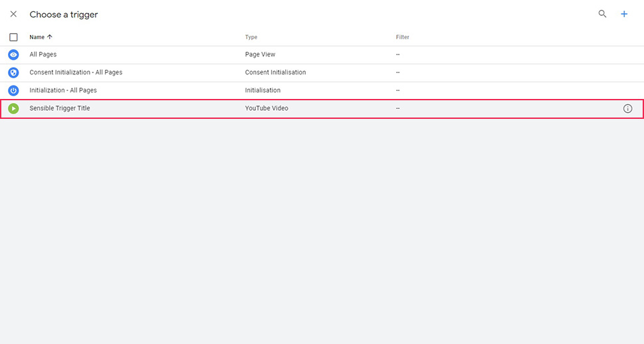Click the sort arrow next to Name
This screenshot has height=344, width=644.
[50, 37]
